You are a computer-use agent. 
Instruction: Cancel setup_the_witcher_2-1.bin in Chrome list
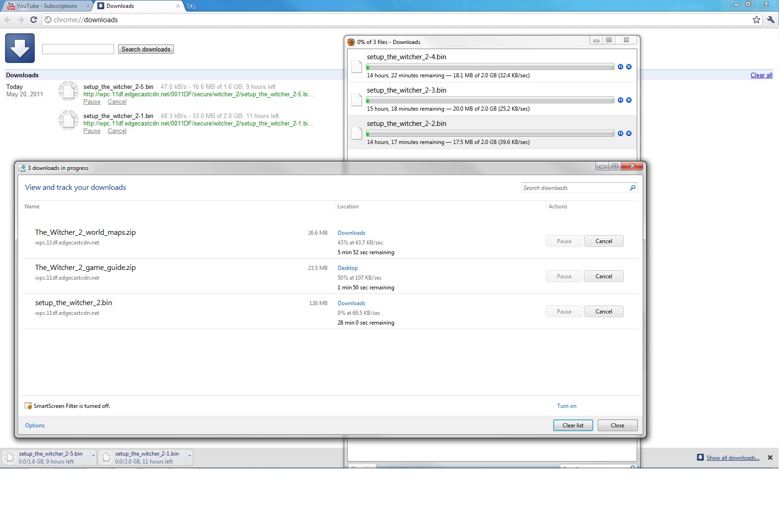pyautogui.click(x=117, y=131)
